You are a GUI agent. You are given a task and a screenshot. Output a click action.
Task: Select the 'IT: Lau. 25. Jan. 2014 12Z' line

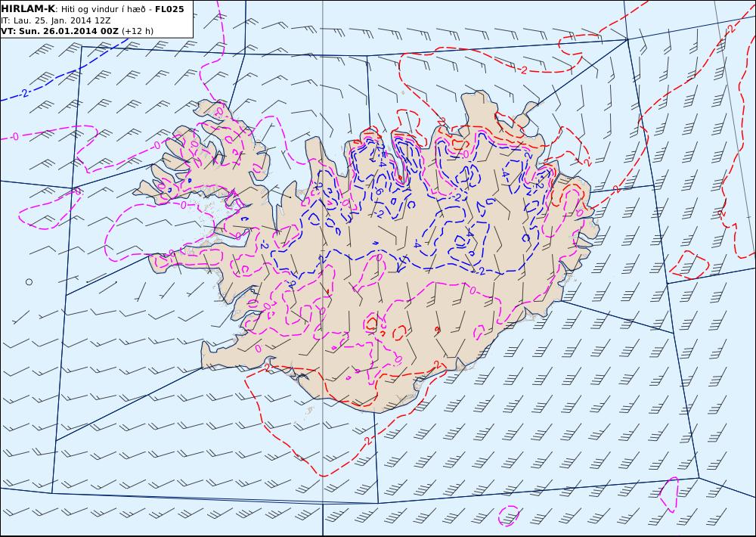pos(56,20)
